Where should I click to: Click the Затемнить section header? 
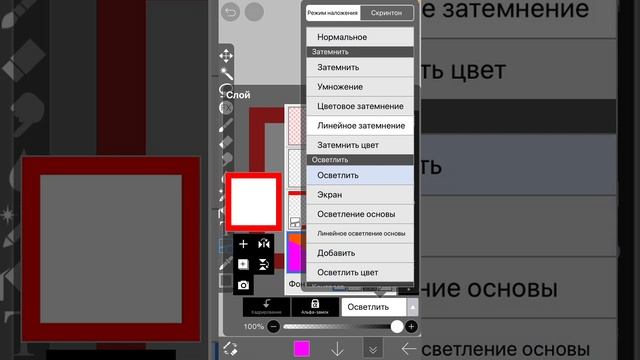point(360,52)
